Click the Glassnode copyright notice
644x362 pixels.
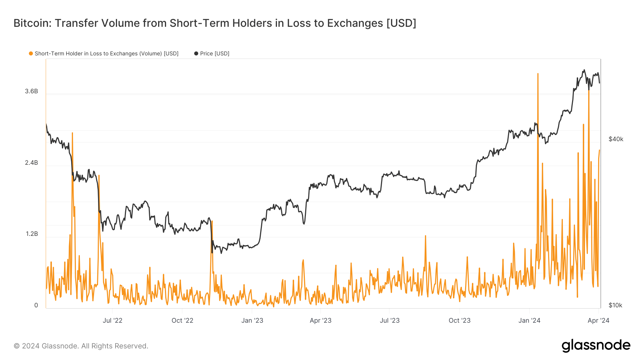point(81,346)
